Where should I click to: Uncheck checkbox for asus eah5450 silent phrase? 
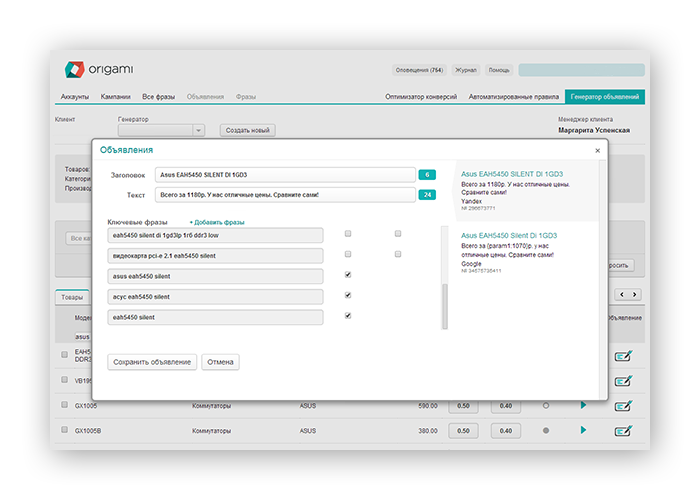pos(348,275)
